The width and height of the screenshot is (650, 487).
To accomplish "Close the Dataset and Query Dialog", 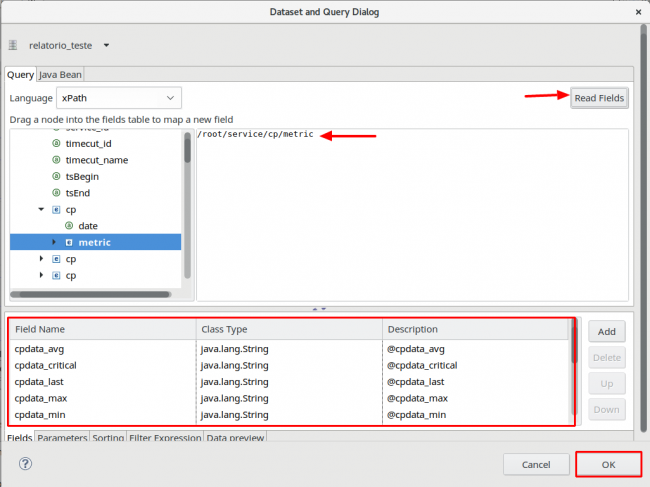I will point(638,11).
